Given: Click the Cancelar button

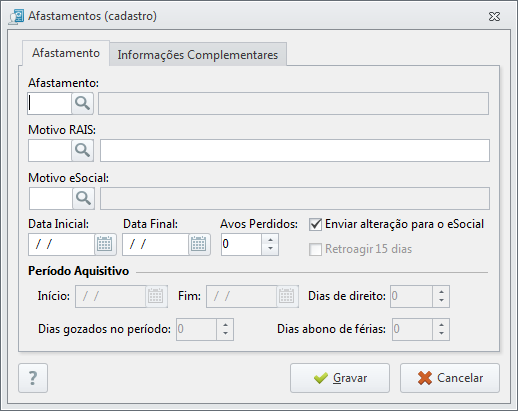Looking at the screenshot, I should 450,378.
